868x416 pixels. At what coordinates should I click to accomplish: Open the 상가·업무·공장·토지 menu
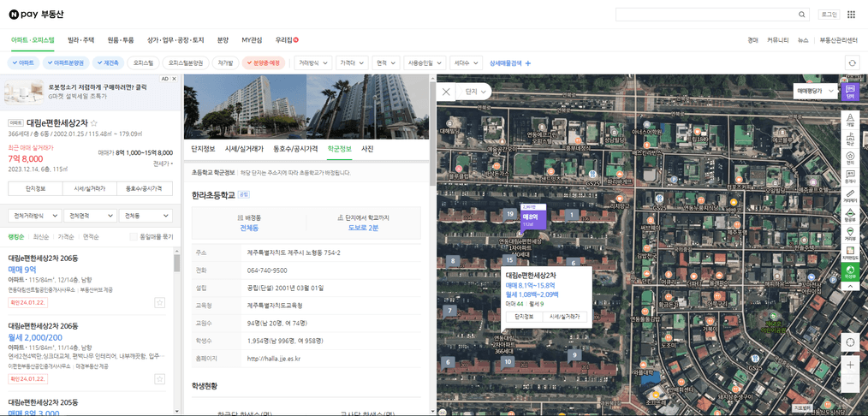tap(175, 40)
